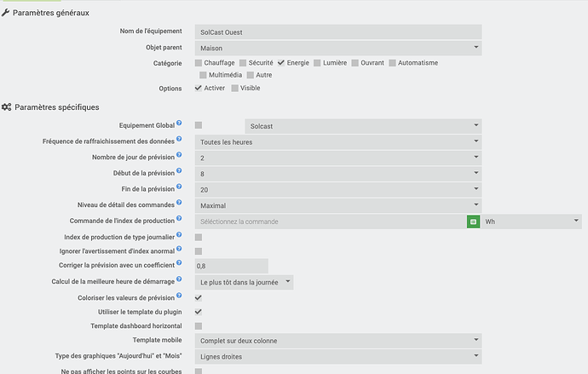This screenshot has width=588, height=374.
Task: Check the Equipement Global checkbox
Action: pyautogui.click(x=199, y=125)
